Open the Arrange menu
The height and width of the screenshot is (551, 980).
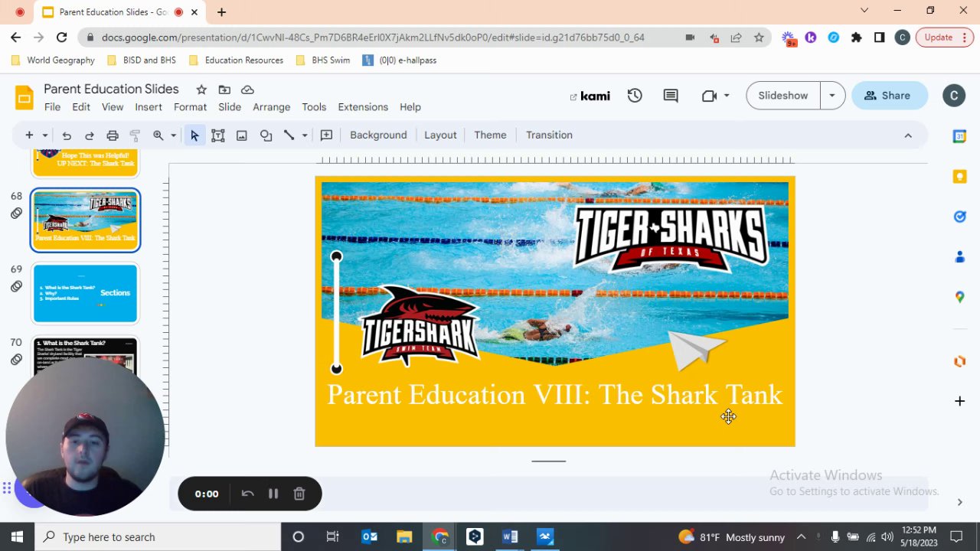click(271, 107)
